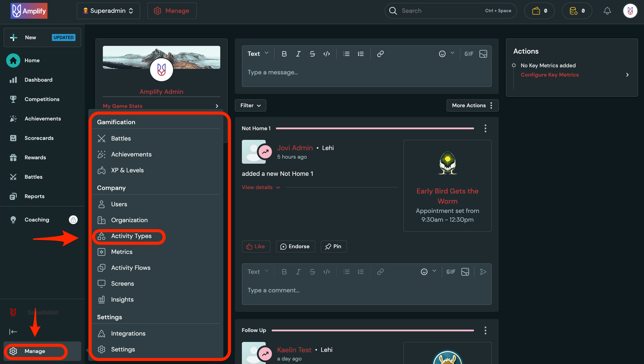Click the Configure Key Metrics link
The width and height of the screenshot is (644, 364).
550,75
